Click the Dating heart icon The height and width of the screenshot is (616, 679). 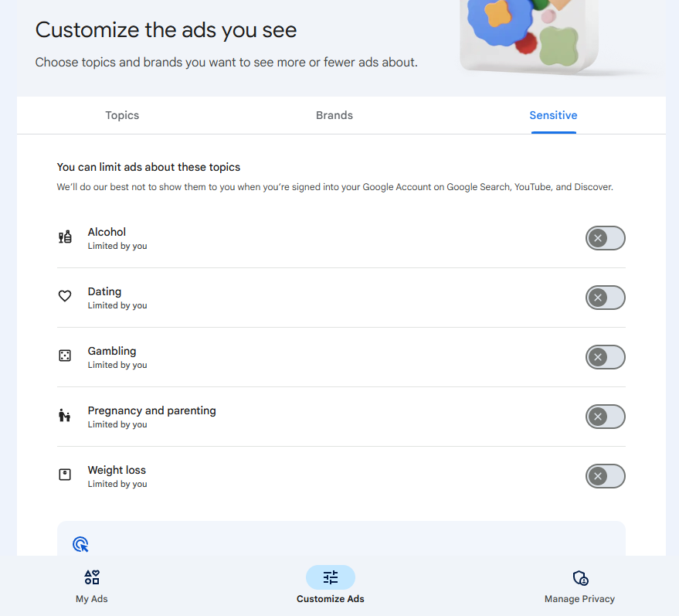tap(65, 296)
